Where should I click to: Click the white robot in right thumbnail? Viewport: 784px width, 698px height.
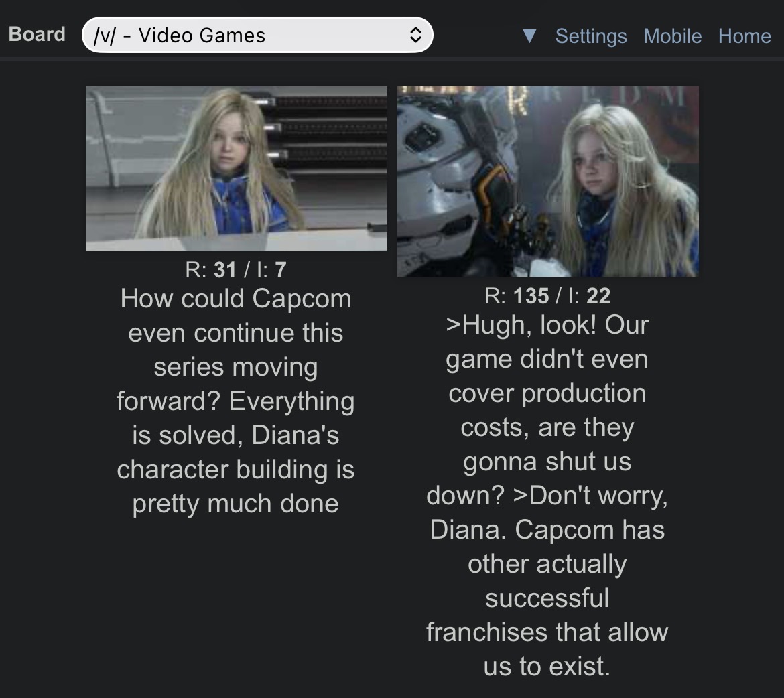(450, 180)
